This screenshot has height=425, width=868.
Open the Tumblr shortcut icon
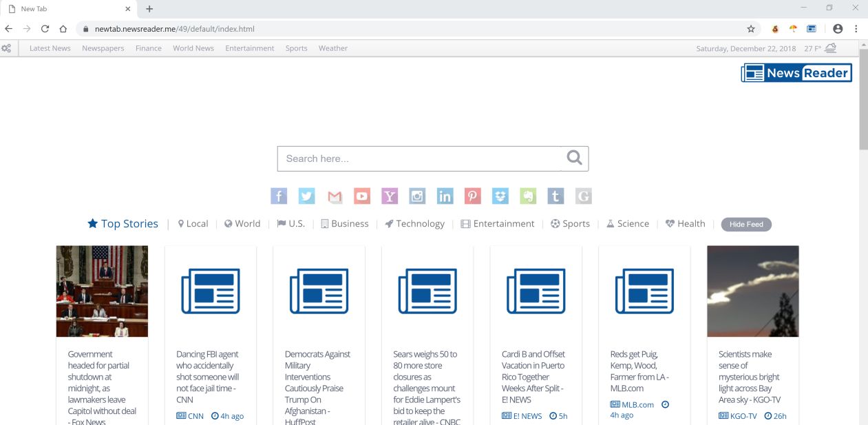[x=555, y=196]
